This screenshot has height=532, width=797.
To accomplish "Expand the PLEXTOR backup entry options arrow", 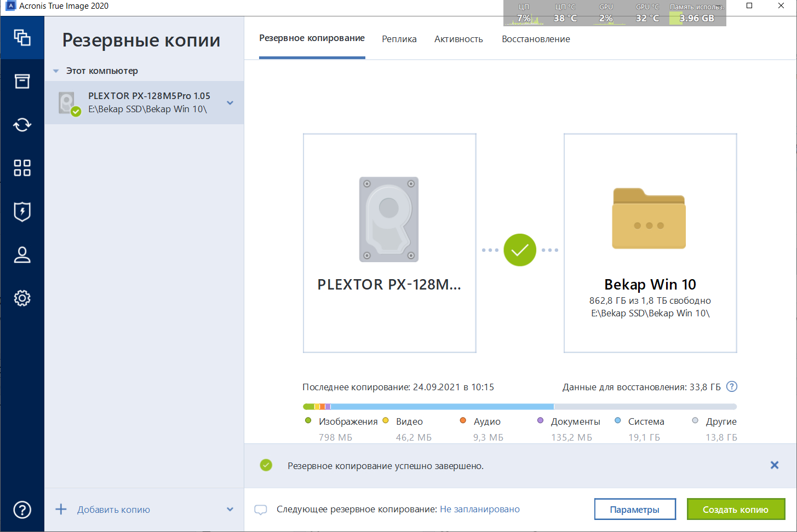I will click(230, 103).
